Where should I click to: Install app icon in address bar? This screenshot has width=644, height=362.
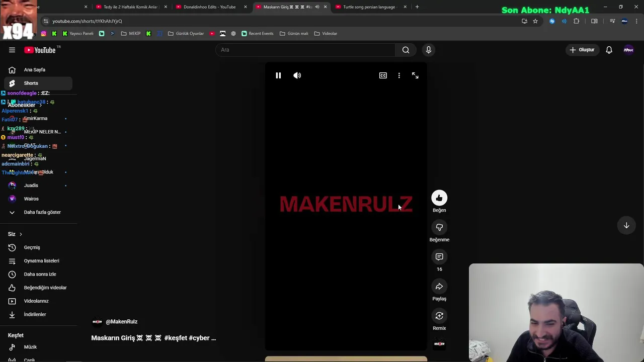tap(524, 21)
